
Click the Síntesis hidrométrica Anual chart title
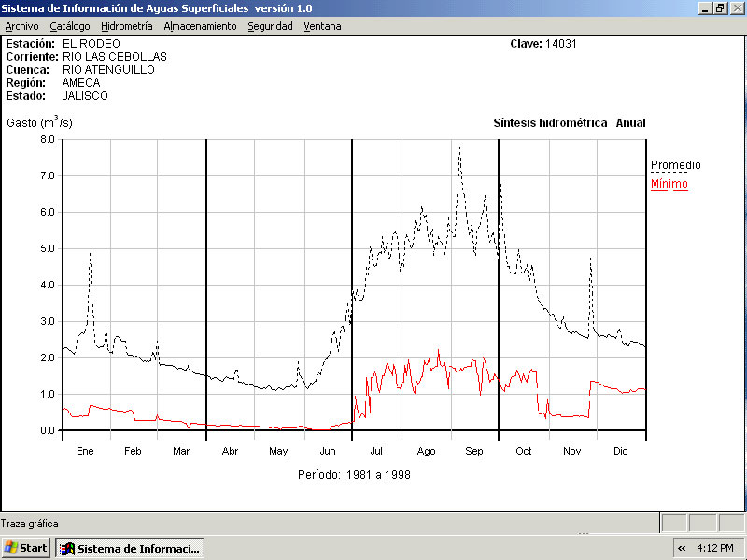tap(569, 123)
